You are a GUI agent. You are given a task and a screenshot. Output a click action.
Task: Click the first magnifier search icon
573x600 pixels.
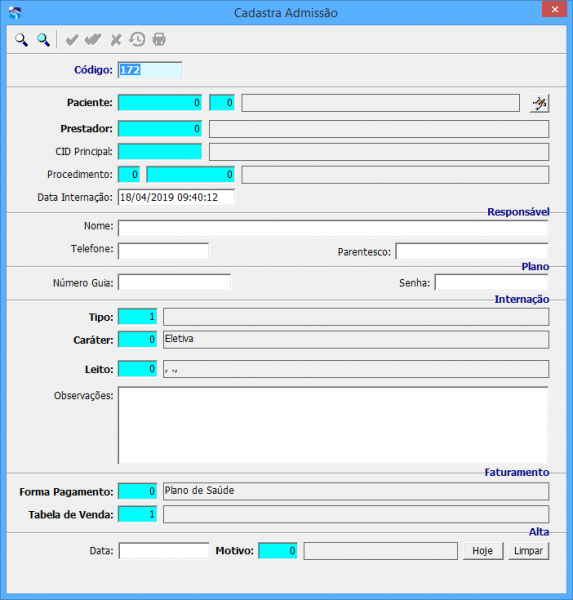(x=21, y=39)
